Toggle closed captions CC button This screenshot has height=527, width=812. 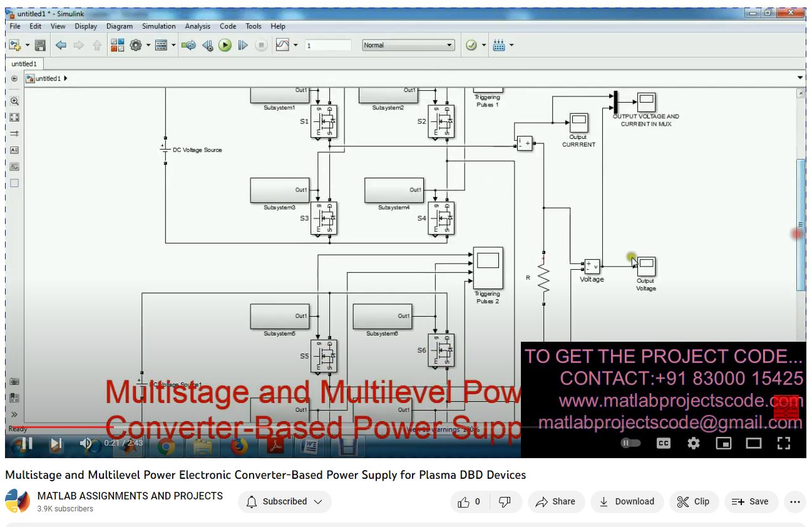point(663,443)
